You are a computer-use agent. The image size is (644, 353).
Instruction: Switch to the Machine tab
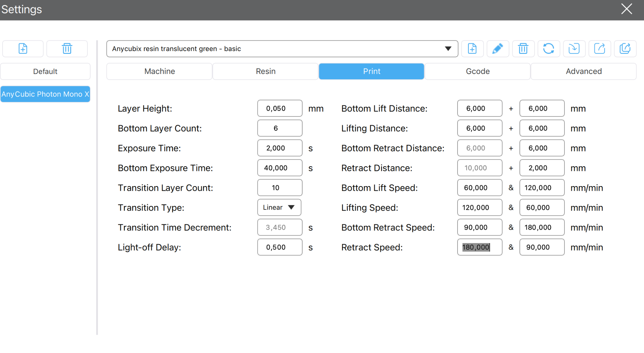(x=159, y=71)
